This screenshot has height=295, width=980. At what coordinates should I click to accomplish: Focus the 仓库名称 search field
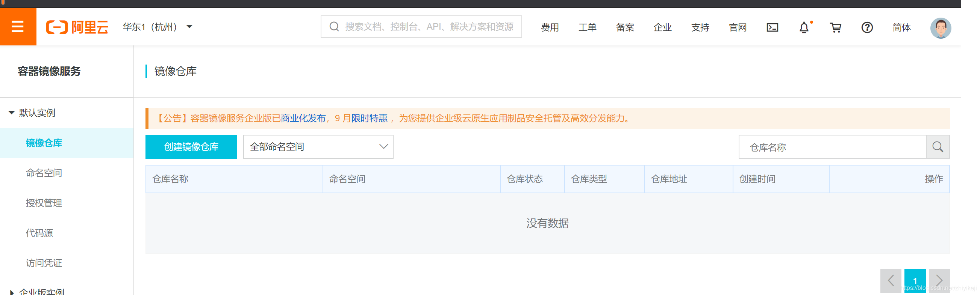[x=832, y=147]
